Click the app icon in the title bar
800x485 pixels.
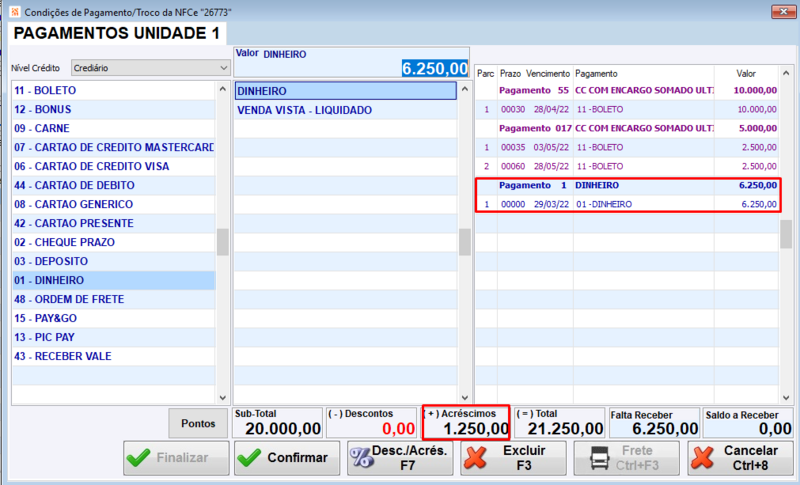(x=15, y=11)
